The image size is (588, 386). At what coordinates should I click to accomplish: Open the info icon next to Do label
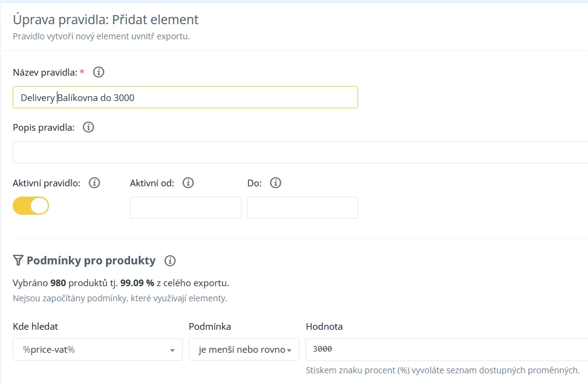coord(275,183)
